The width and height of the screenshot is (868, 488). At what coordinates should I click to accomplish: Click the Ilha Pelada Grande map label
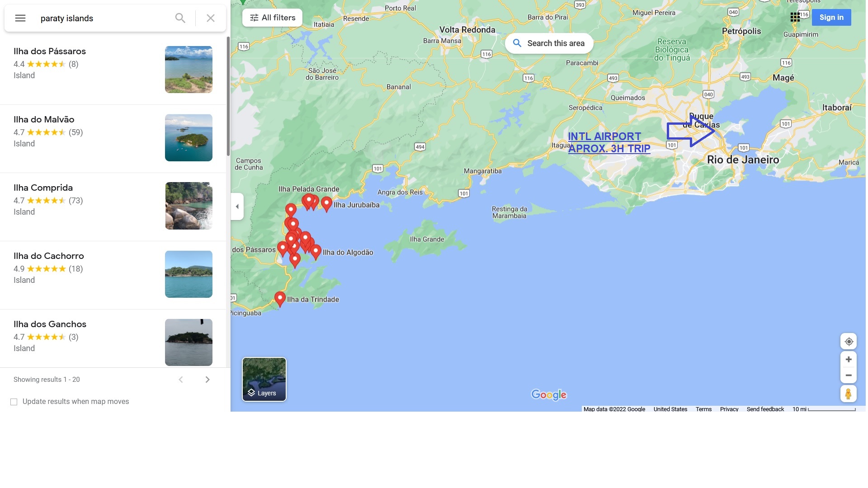pos(308,189)
